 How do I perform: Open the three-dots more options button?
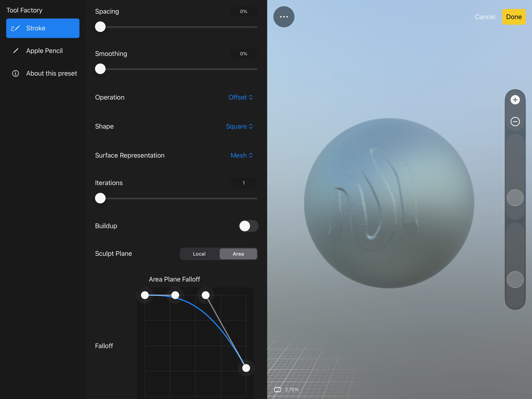[284, 17]
